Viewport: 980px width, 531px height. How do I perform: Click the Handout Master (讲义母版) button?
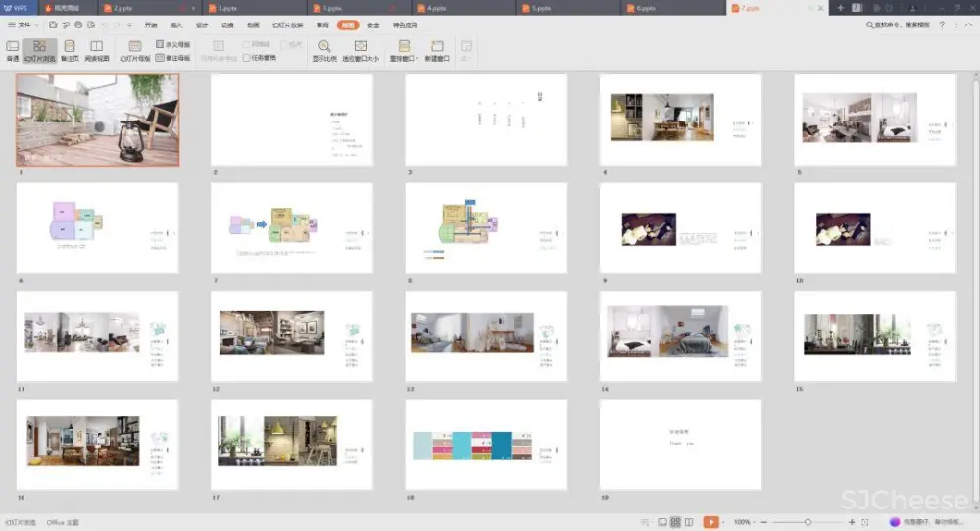point(173,44)
